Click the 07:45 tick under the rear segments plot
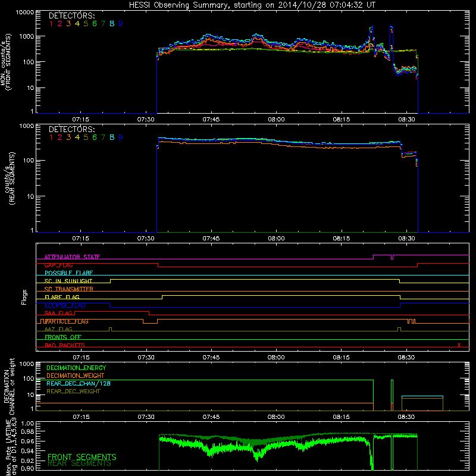This screenshot has width=476, height=476. [211, 239]
